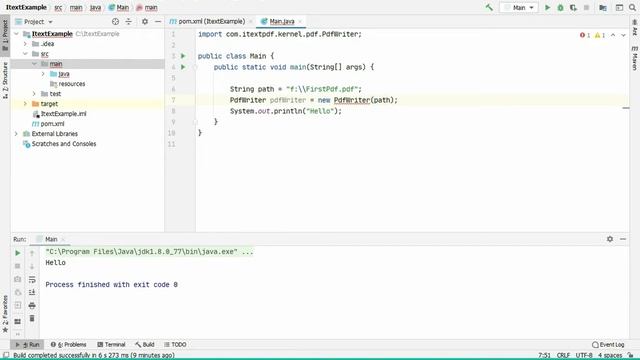Collapse the src folder

[x=25, y=54]
